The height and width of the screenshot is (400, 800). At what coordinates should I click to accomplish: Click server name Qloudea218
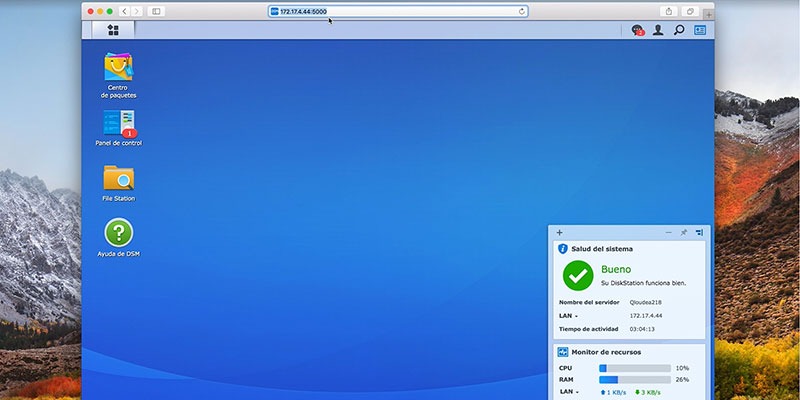coord(645,303)
